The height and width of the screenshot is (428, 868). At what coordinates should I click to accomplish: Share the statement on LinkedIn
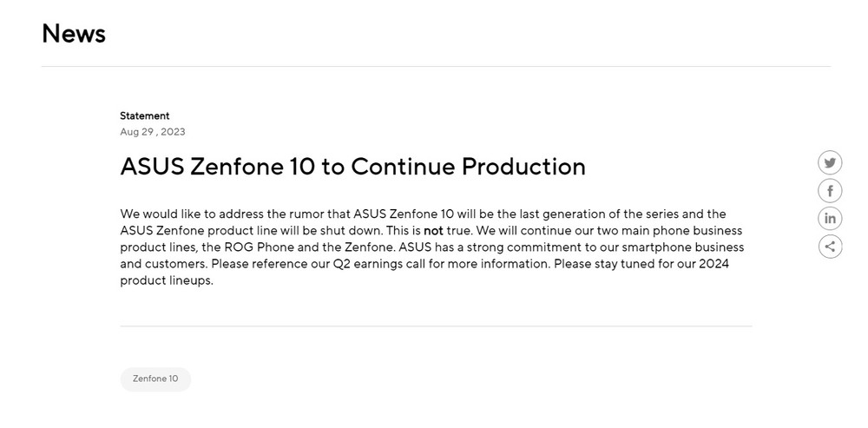(x=830, y=219)
